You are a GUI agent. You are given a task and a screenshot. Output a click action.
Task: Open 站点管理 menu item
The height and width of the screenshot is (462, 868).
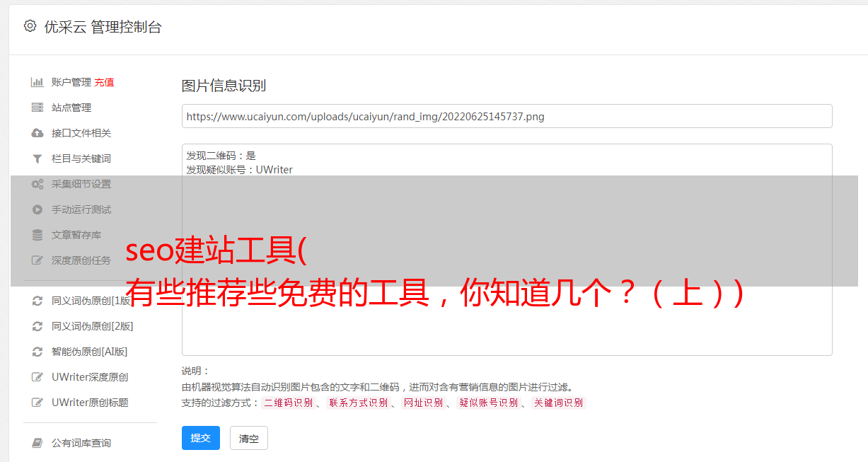[x=71, y=108]
